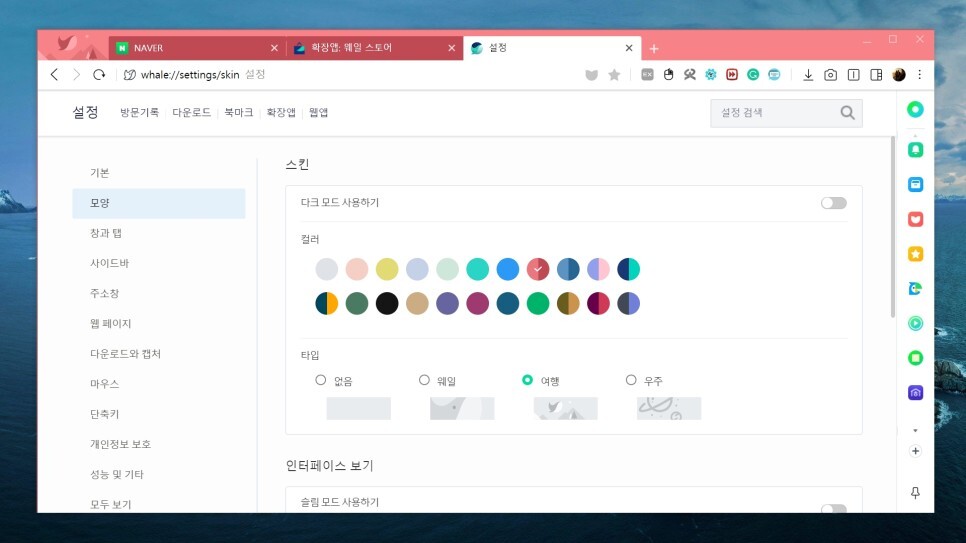Open 방문기록 from settings header
This screenshot has width=966, height=543.
[139, 112]
